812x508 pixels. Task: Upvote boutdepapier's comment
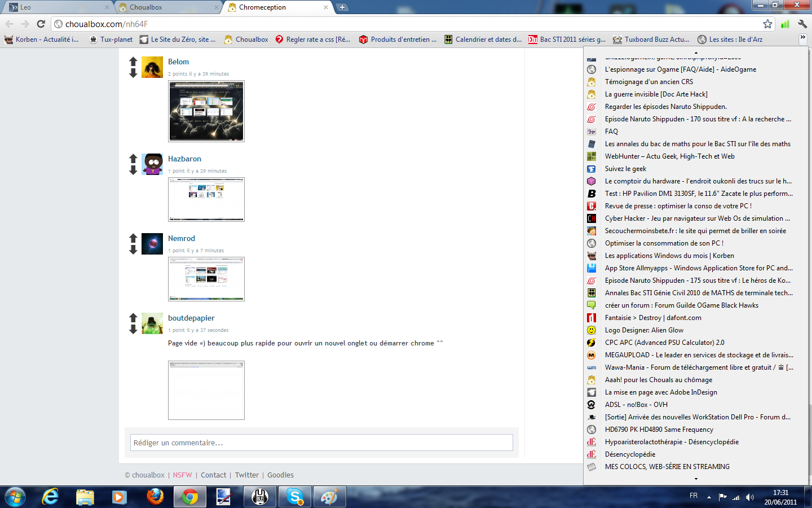click(x=133, y=318)
